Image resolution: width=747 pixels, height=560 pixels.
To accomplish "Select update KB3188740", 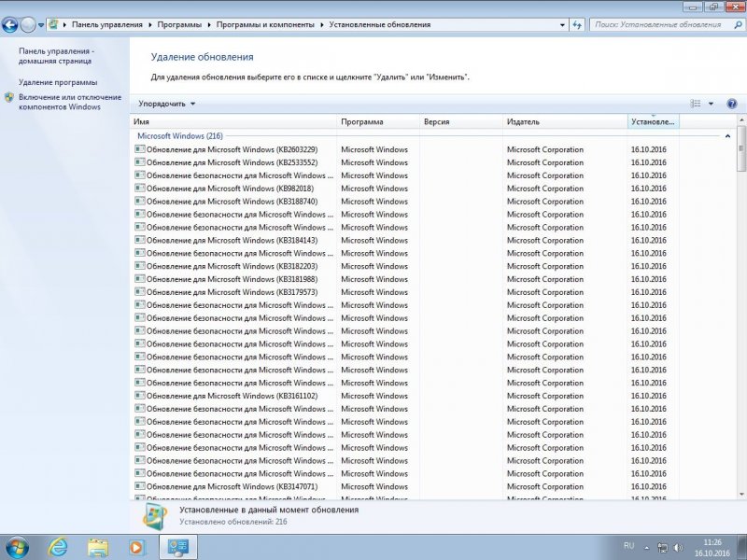I will point(232,202).
